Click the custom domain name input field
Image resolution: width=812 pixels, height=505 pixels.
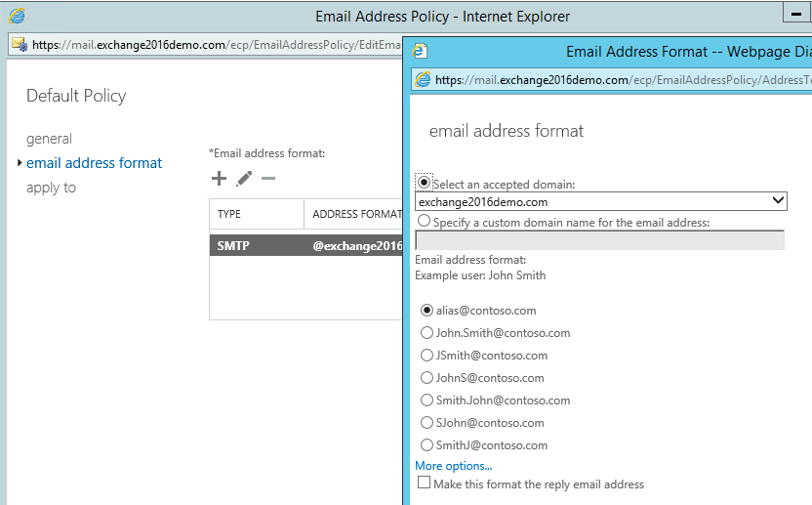pyautogui.click(x=599, y=240)
